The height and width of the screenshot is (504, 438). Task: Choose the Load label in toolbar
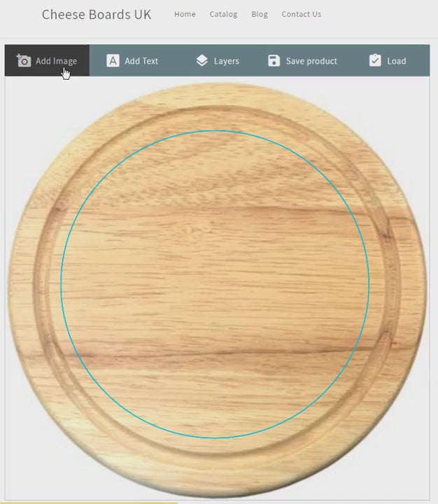[397, 61]
